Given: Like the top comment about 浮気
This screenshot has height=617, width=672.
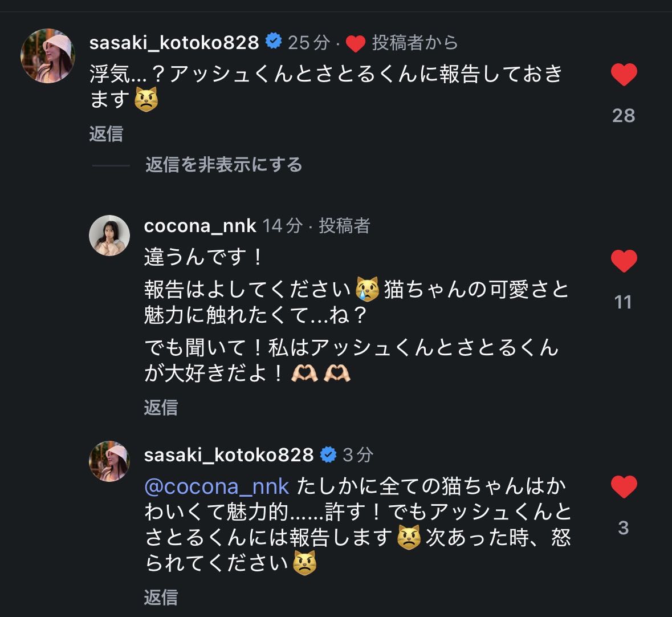Looking at the screenshot, I should pyautogui.click(x=624, y=75).
